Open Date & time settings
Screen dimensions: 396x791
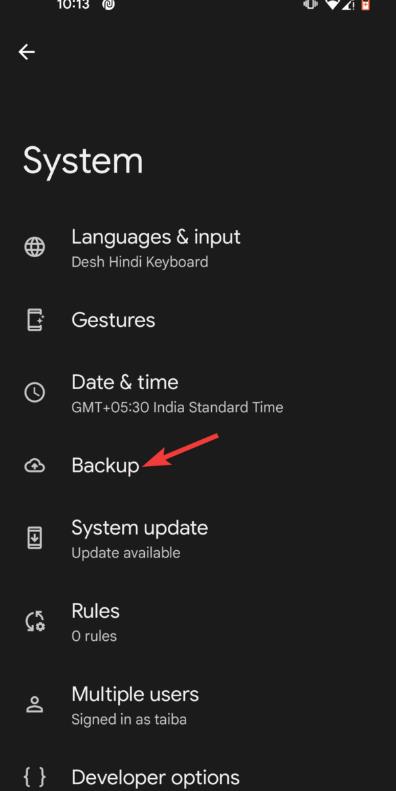click(198, 392)
